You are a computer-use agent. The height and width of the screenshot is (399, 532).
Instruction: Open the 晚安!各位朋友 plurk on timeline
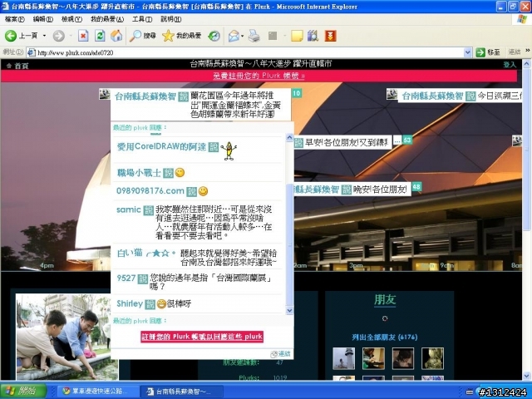pos(380,190)
